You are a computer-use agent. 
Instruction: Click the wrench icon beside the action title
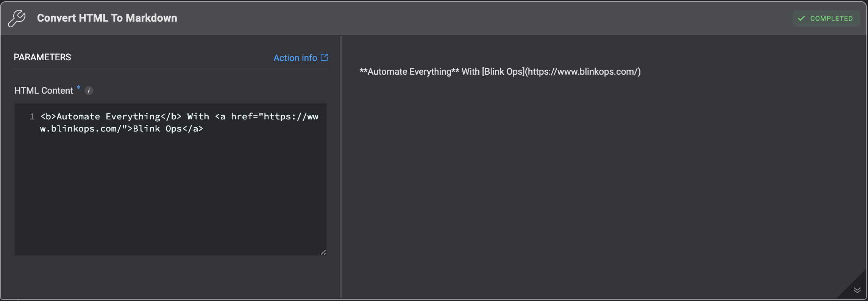(x=17, y=18)
